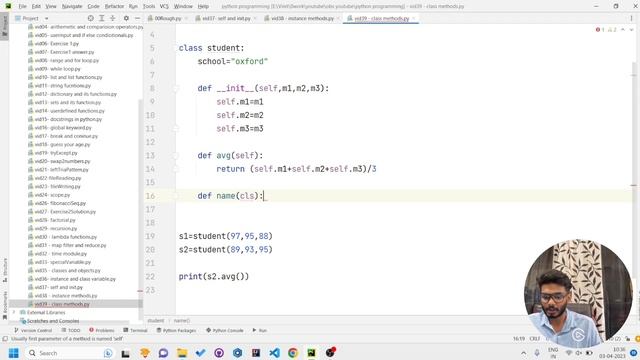This screenshot has height=360, width=640.
Task: Click the error count indicator
Action: point(600,30)
